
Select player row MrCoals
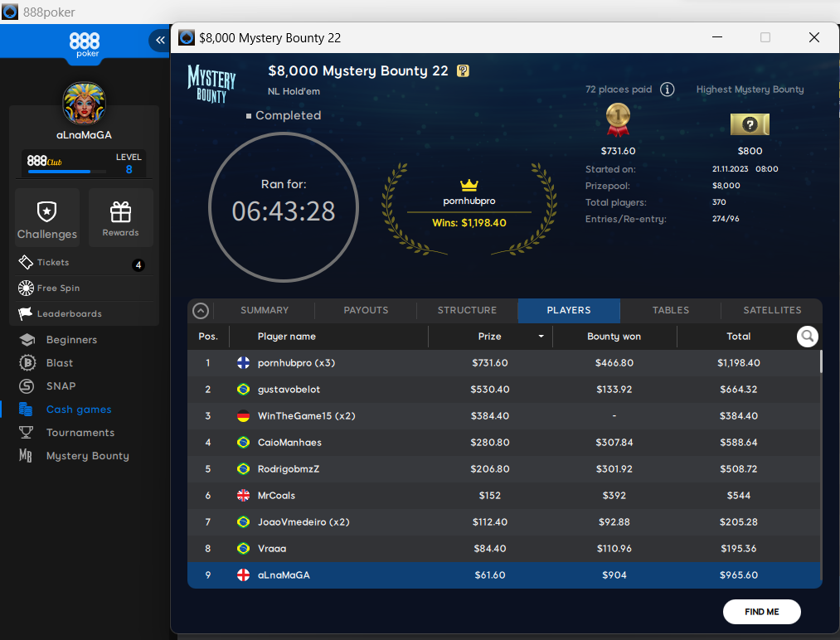[x=503, y=496]
